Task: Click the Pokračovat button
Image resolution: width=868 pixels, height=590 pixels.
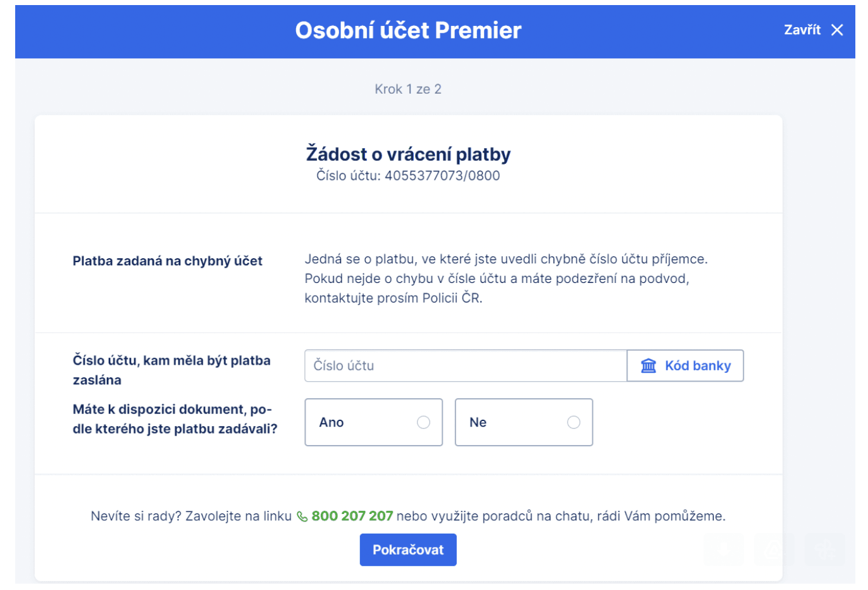Action: click(x=408, y=549)
